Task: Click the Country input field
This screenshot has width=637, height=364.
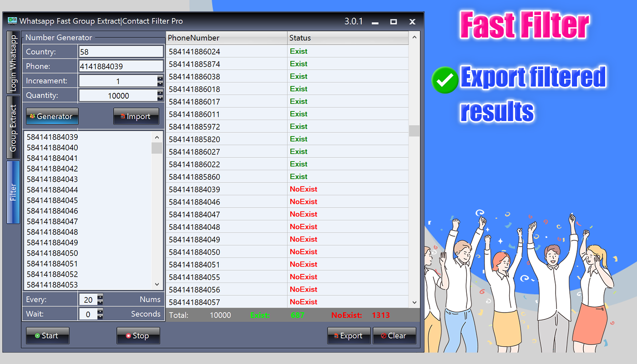Action: click(121, 51)
